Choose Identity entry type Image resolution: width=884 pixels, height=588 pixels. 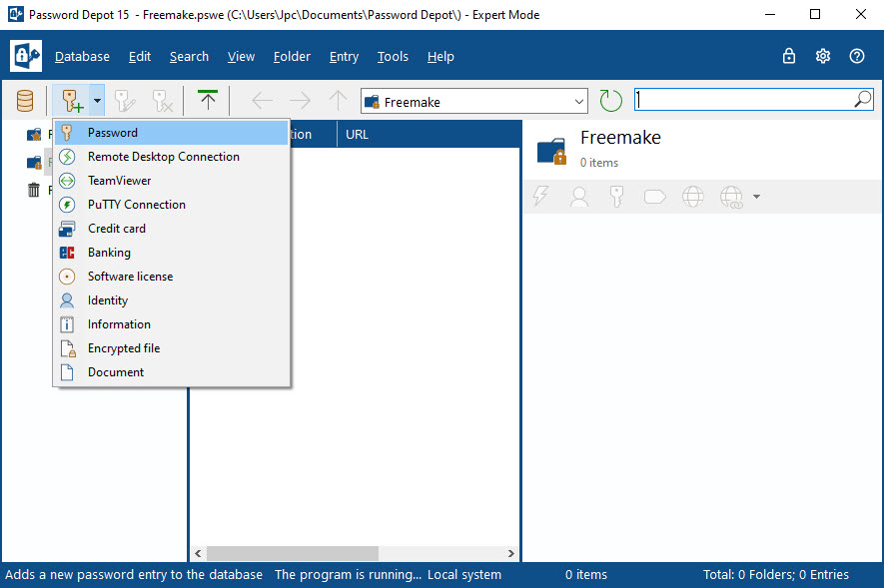click(x=172, y=300)
